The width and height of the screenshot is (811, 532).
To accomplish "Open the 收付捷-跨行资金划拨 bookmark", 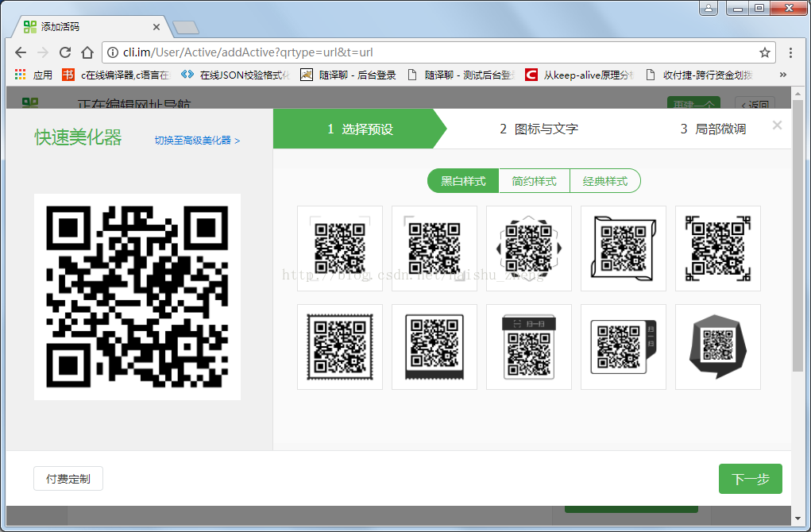I will point(699,75).
